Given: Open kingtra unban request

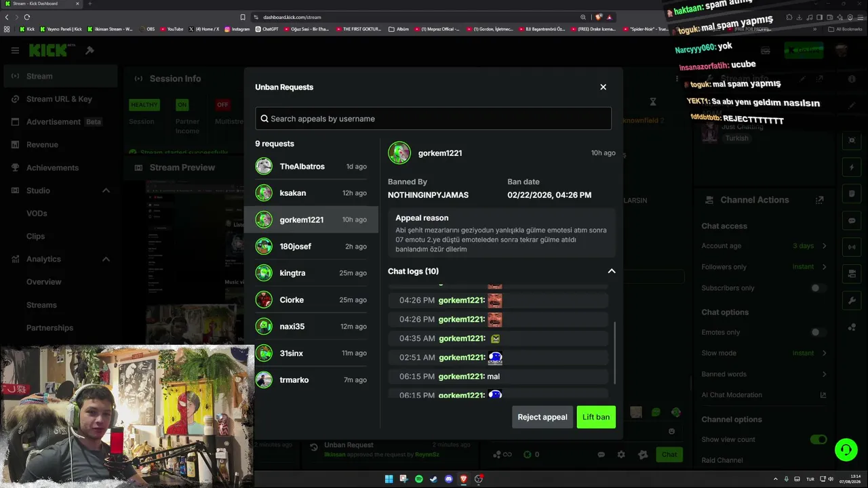Looking at the screenshot, I should [x=311, y=273].
